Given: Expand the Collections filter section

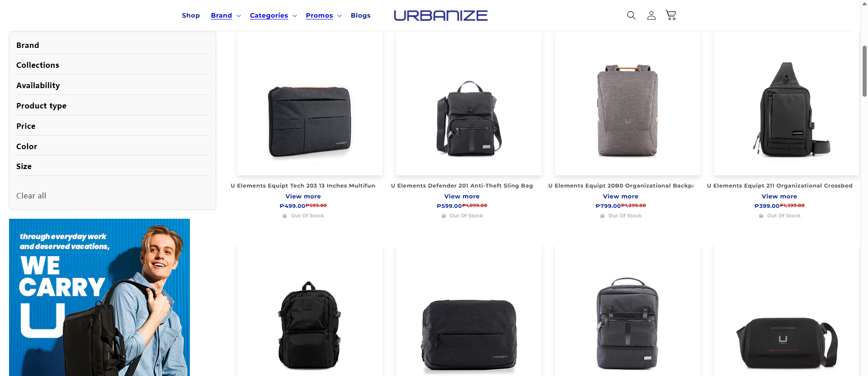Looking at the screenshot, I should (113, 65).
